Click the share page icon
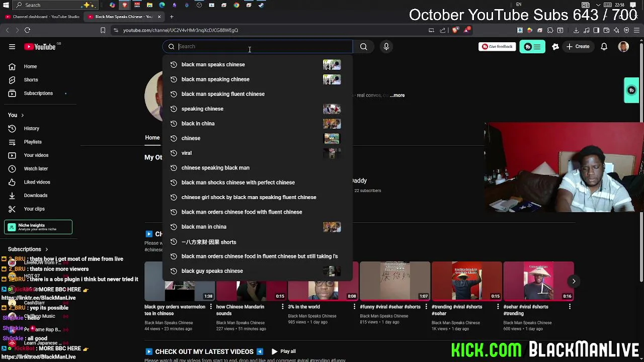This screenshot has height=362, width=644. point(443,30)
